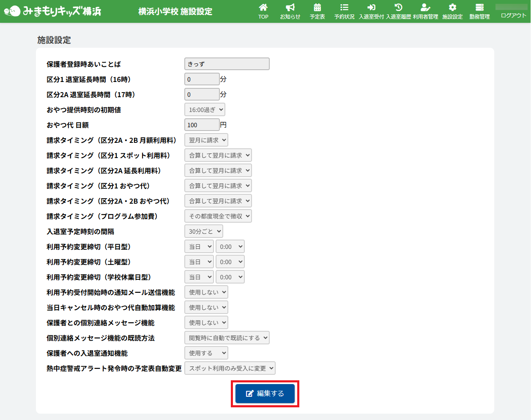The width and height of the screenshot is (531, 420).
Task: Open the お知らせ megaphone icon
Action: [x=290, y=8]
